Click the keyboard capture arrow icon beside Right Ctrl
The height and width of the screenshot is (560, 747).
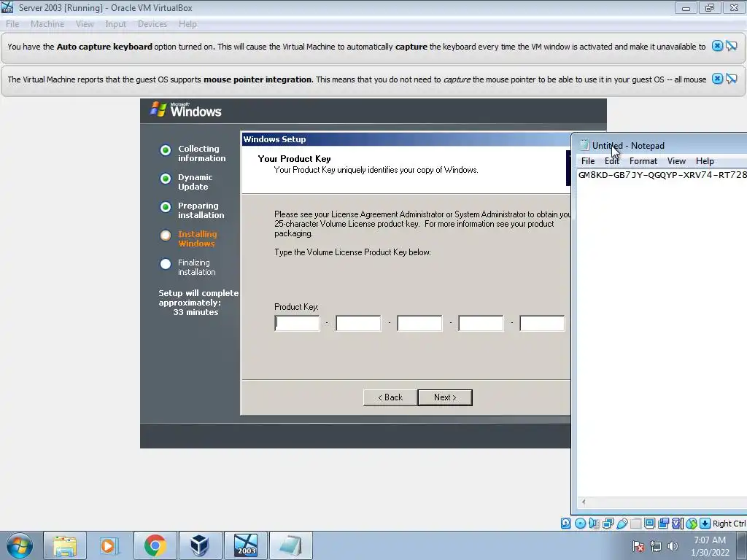point(705,524)
